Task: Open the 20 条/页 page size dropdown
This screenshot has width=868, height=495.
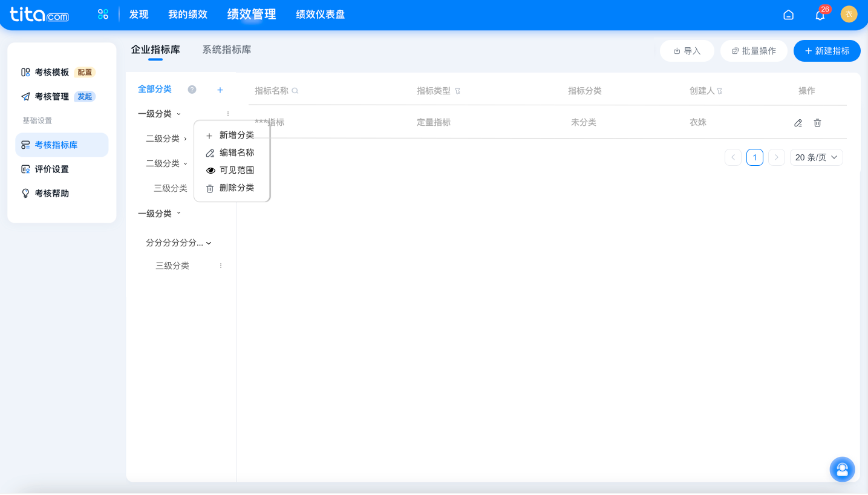Action: coord(817,157)
